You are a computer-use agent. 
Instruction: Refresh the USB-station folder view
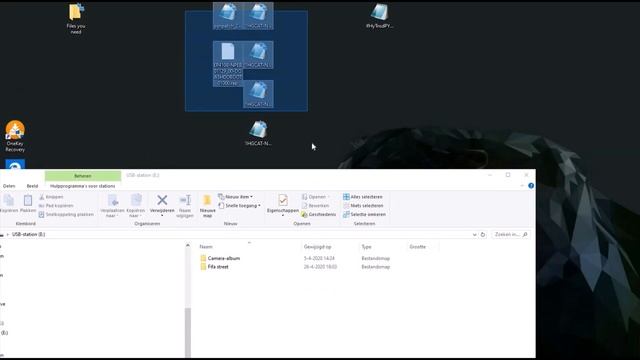click(x=483, y=235)
